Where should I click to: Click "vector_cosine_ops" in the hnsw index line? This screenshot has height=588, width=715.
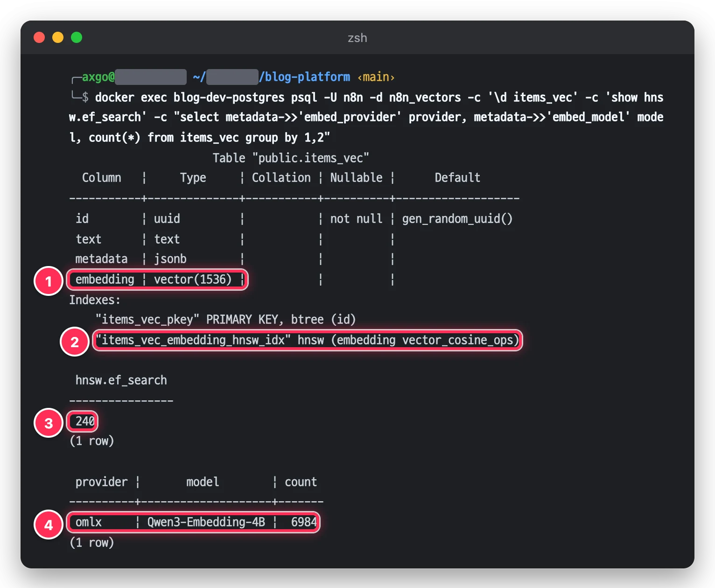[458, 340]
